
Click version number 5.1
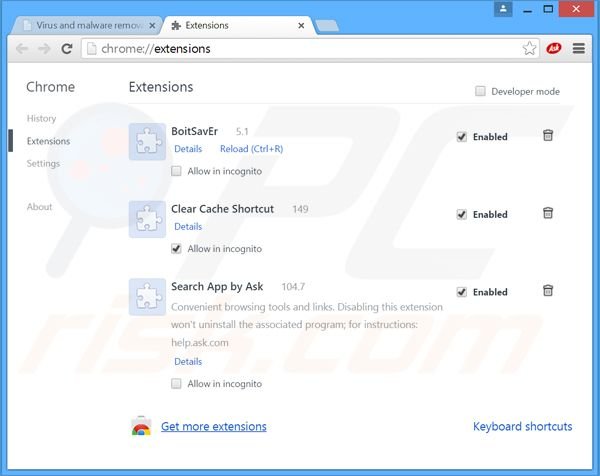(x=242, y=132)
